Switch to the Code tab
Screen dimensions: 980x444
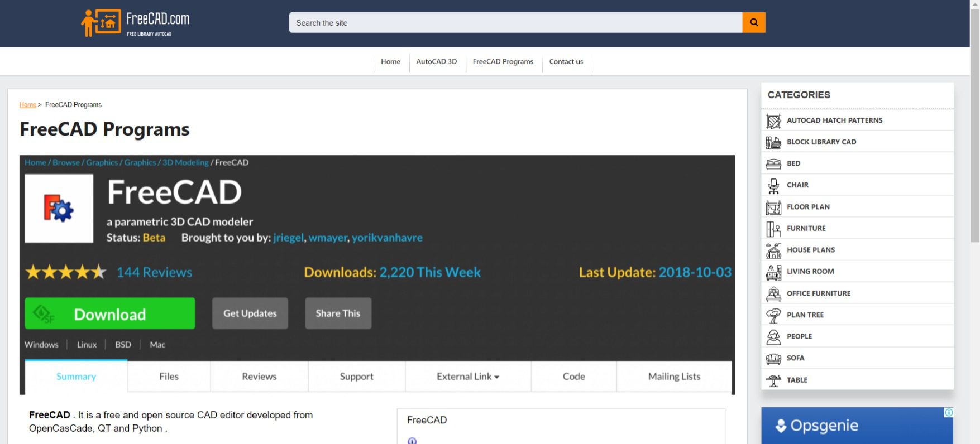pyautogui.click(x=574, y=377)
